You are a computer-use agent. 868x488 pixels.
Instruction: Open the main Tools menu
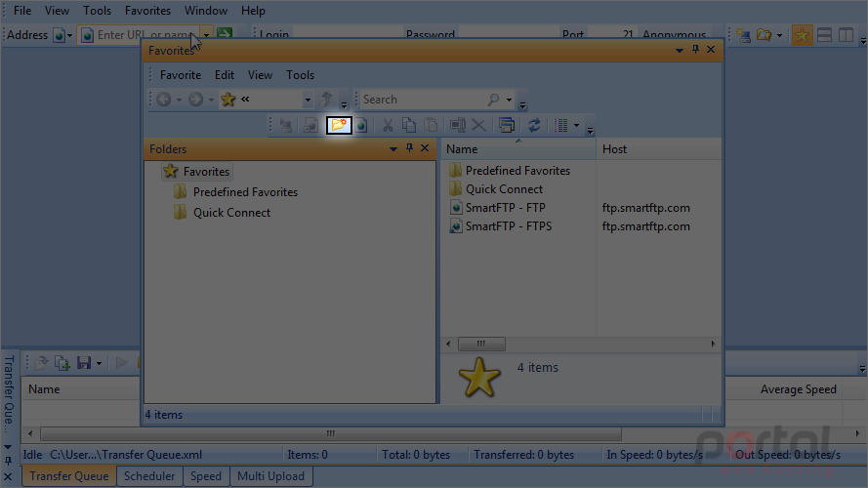[x=97, y=11]
